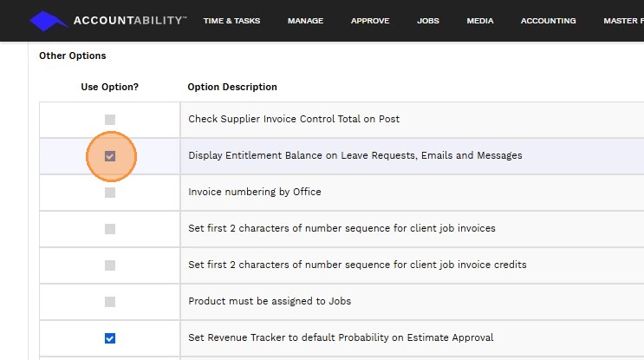
Task: Uncheck Display Entitlement Balance on Leave Requests
Action: point(110,156)
